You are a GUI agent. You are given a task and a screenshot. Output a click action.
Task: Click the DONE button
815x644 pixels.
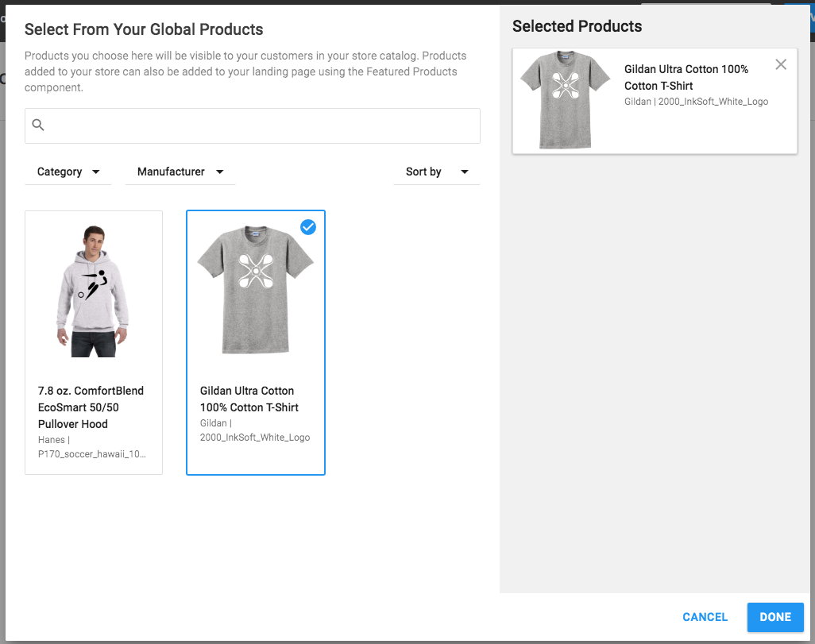pos(775,617)
